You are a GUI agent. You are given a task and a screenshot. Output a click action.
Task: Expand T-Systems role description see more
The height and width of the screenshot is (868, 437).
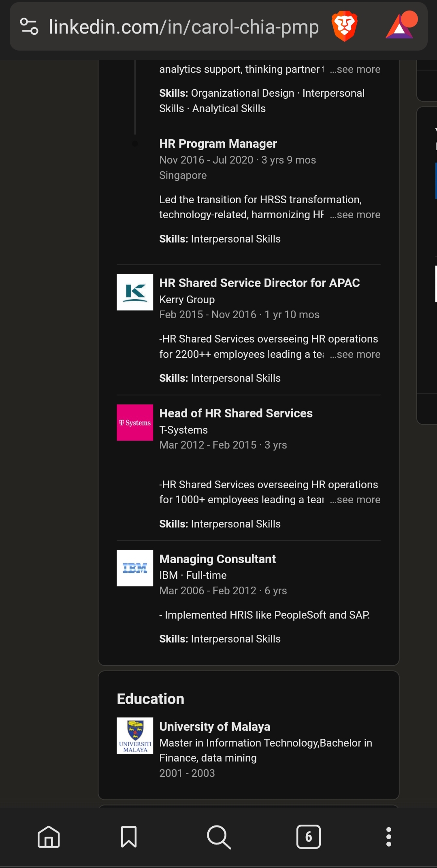click(x=355, y=500)
